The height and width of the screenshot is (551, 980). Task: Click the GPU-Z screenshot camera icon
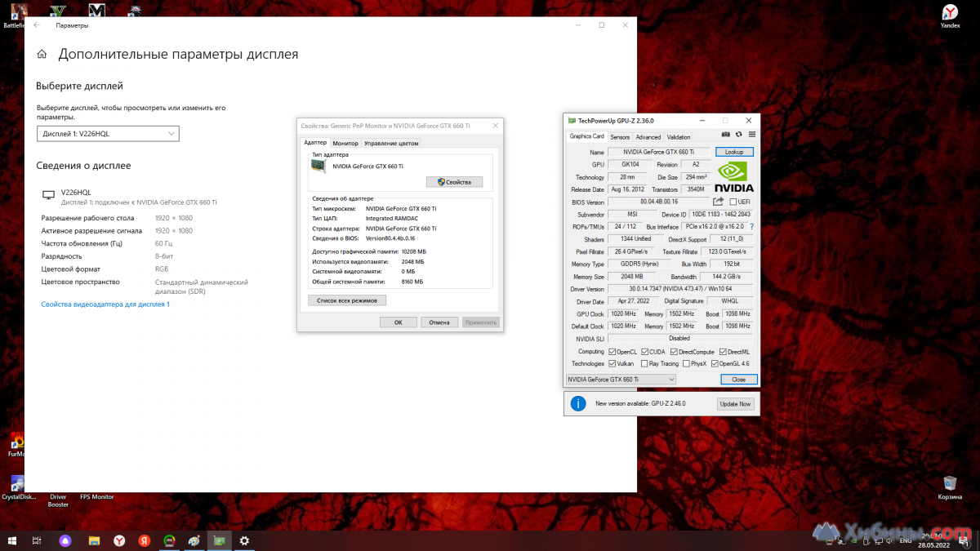point(725,135)
